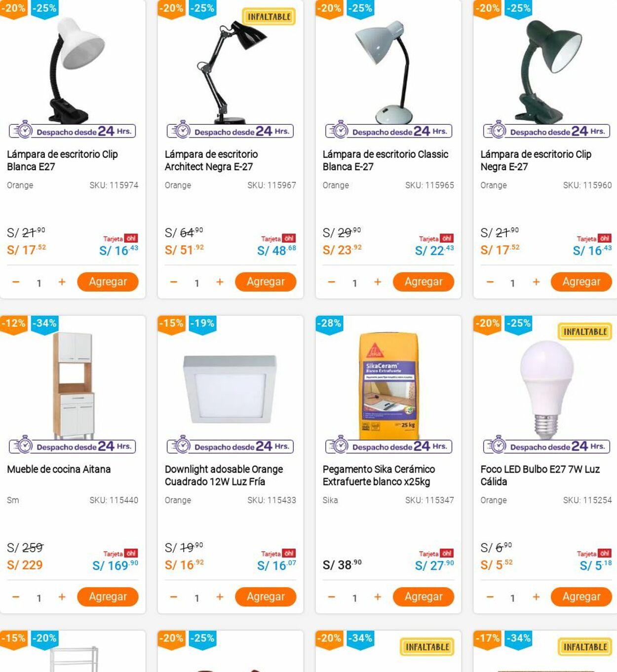The height and width of the screenshot is (672, 617).
Task: Click the quantity field for Lámpara Classic Blanca
Action: (x=354, y=283)
